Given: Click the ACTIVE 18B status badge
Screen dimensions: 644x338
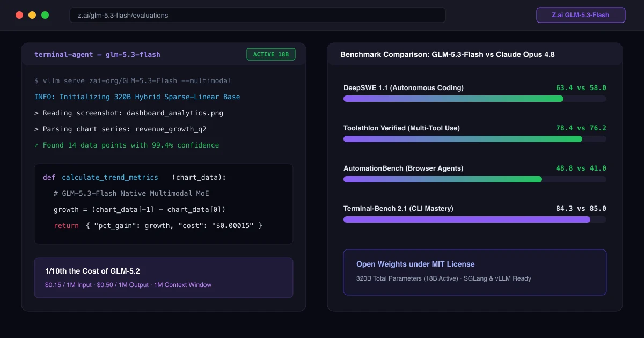Looking at the screenshot, I should [270, 54].
